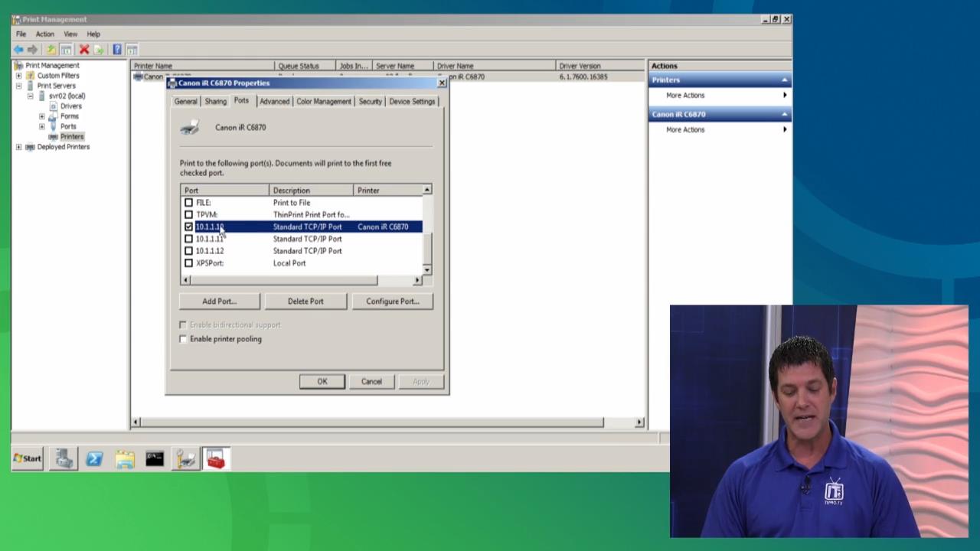980x551 pixels.
Task: Collapse Canon iR C6870 Actions section
Action: pos(784,114)
